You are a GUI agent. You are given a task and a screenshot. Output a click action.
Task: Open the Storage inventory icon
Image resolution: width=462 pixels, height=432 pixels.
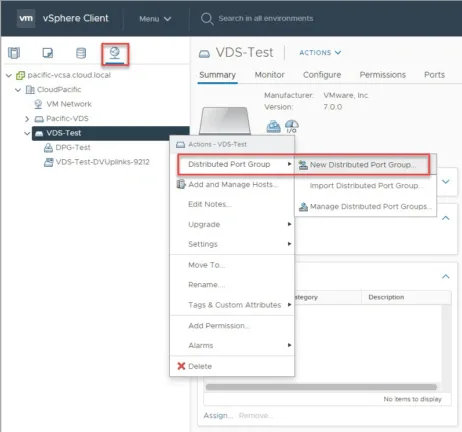point(81,53)
